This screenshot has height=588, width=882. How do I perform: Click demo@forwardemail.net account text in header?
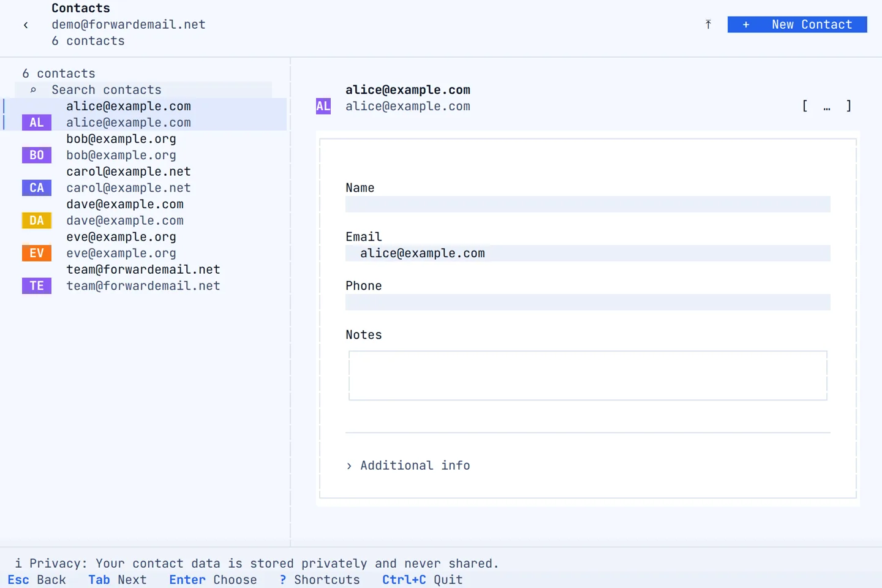pyautogui.click(x=129, y=24)
